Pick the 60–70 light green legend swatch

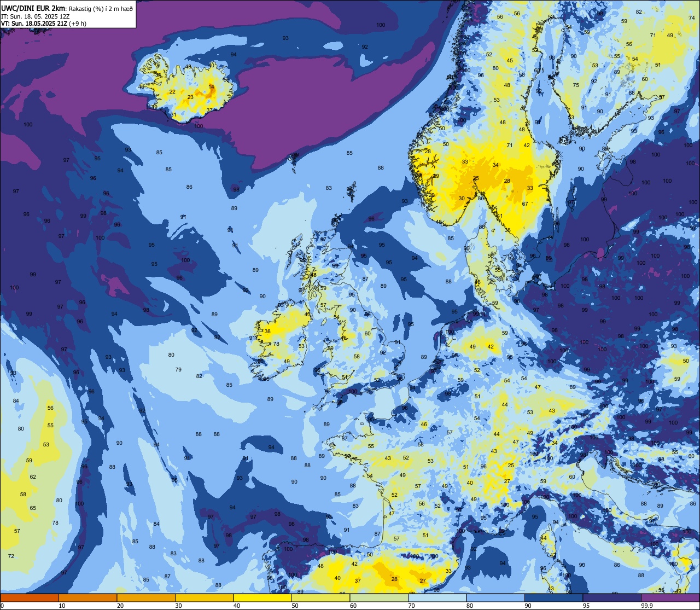click(379, 598)
